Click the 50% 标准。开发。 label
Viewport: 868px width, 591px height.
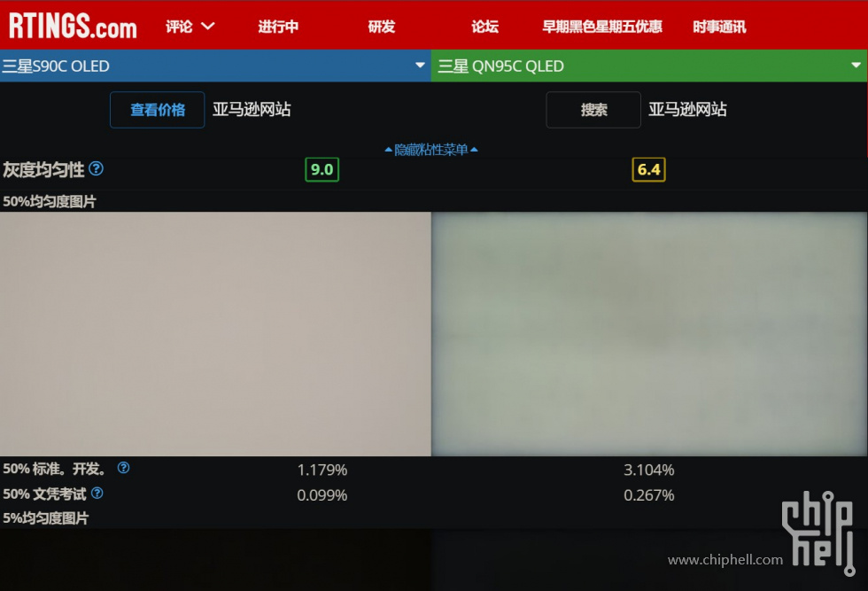(54, 469)
